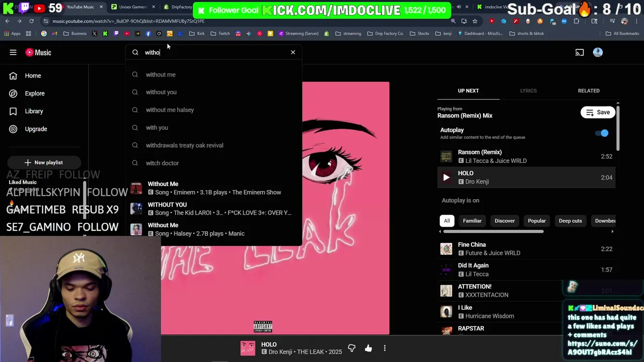Screen dimensions: 644x362
Task: Go back in browser
Action: 8,21
